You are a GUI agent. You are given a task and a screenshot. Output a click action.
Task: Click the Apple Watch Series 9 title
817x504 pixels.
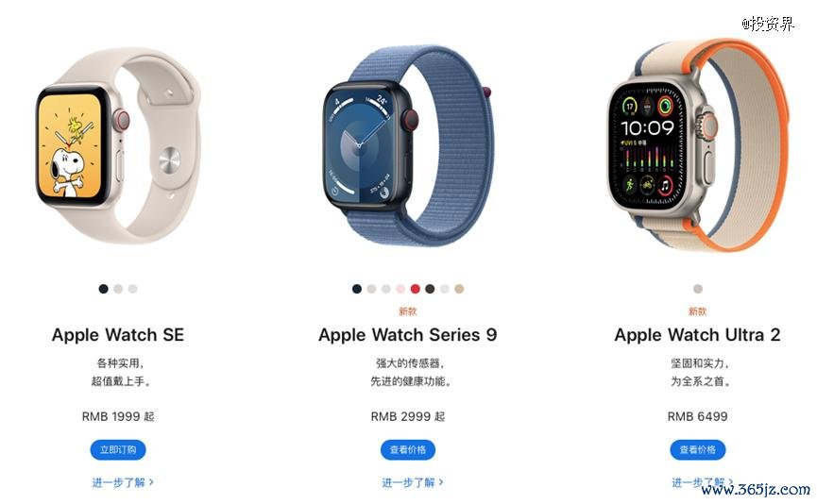408,335
